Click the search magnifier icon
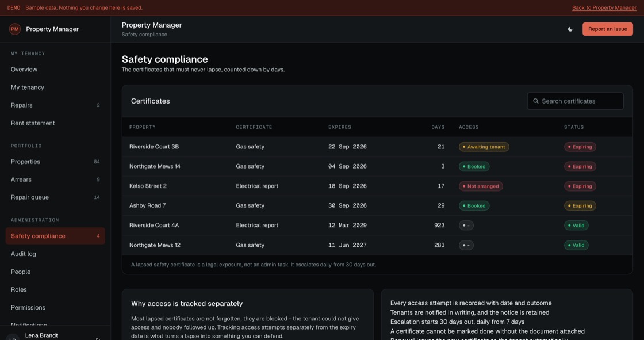Viewport: 644px width, 340px height. 535,101
